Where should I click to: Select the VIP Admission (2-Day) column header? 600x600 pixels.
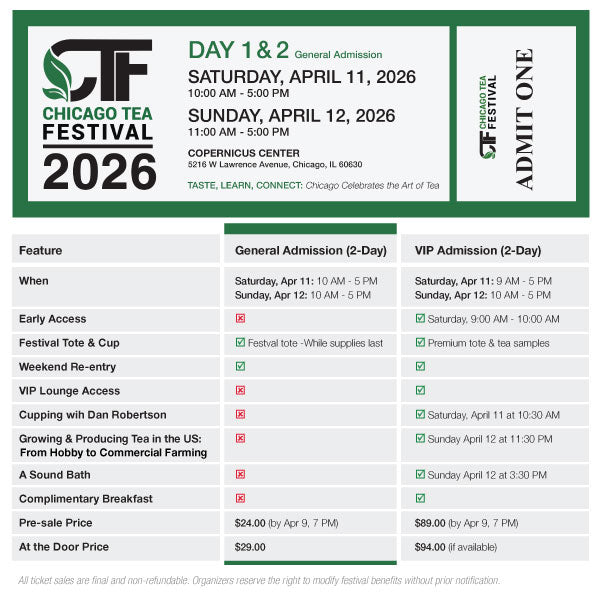(x=477, y=251)
